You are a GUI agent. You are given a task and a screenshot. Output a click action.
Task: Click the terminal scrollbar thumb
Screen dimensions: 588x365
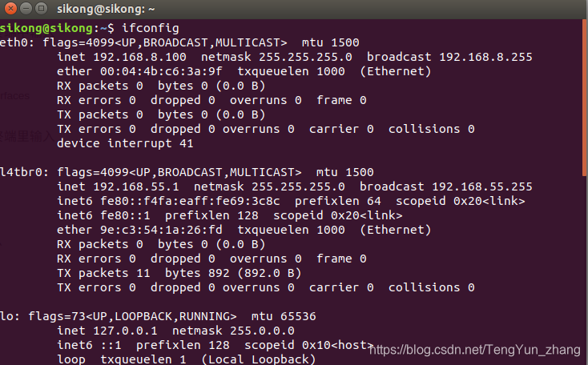(x=584, y=98)
